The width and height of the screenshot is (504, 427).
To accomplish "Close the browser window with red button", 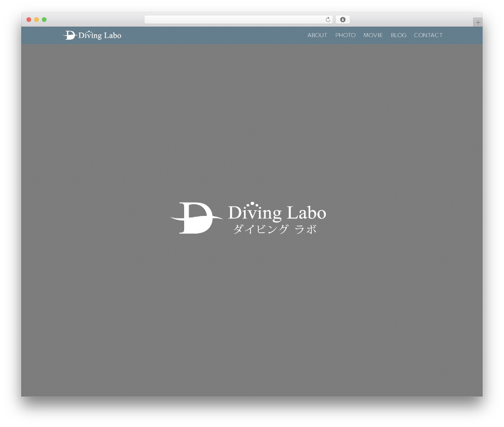I will [29, 20].
